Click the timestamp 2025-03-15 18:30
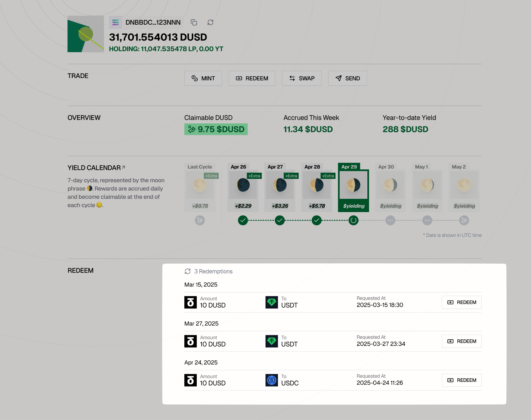The image size is (531, 420). point(380,305)
